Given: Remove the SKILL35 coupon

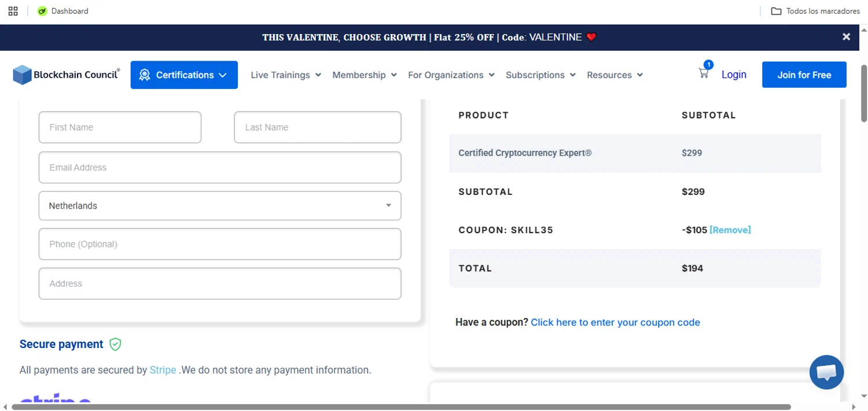Looking at the screenshot, I should (730, 230).
